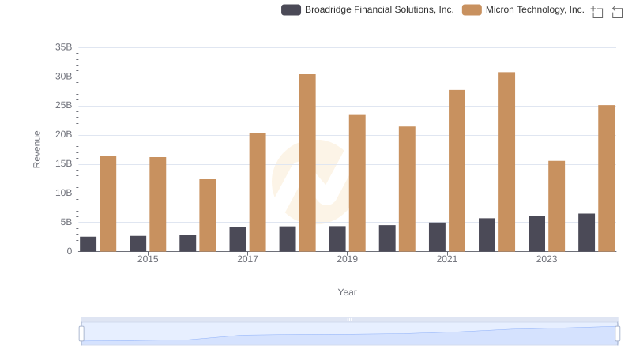Click the Revenue axis title
This screenshot has height=364, width=632.
pos(36,149)
